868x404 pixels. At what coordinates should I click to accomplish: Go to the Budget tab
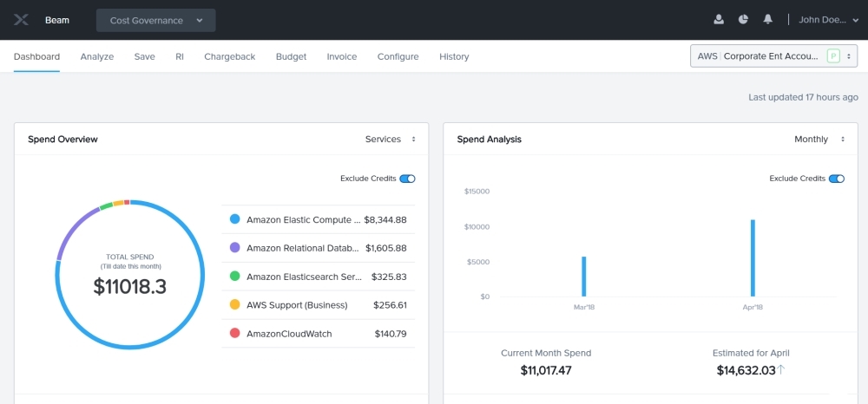291,57
